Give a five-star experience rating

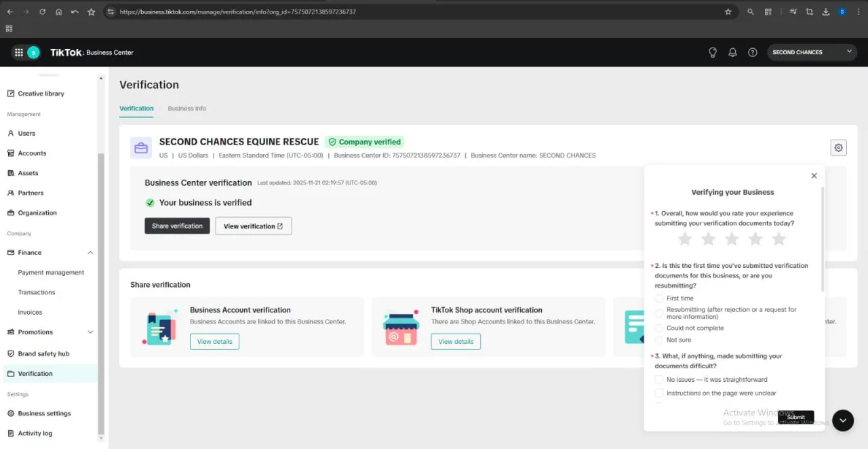779,239
